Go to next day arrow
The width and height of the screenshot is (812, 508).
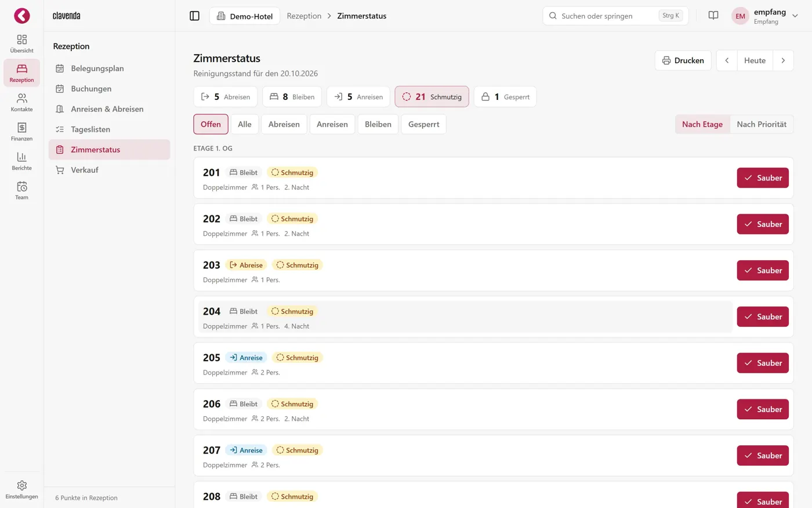783,60
